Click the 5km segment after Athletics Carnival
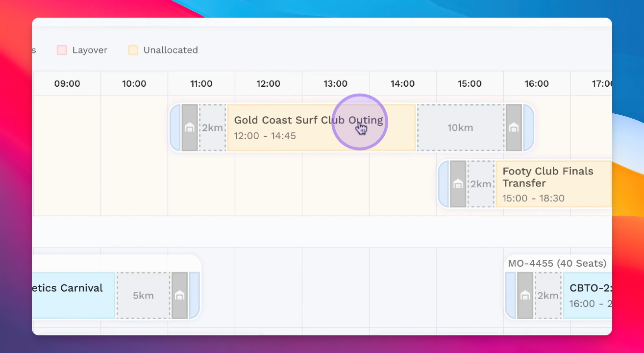Screen dimensions: 644x353 coord(143,295)
